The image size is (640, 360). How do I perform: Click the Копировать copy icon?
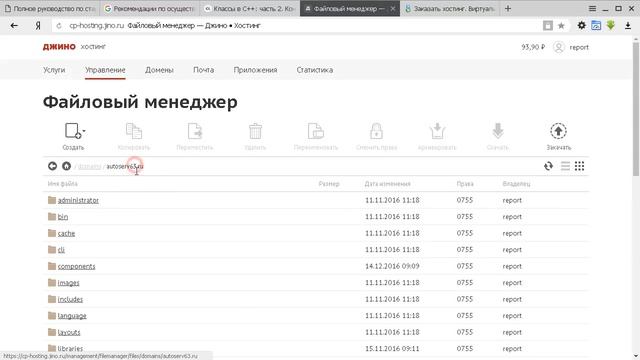[133, 131]
